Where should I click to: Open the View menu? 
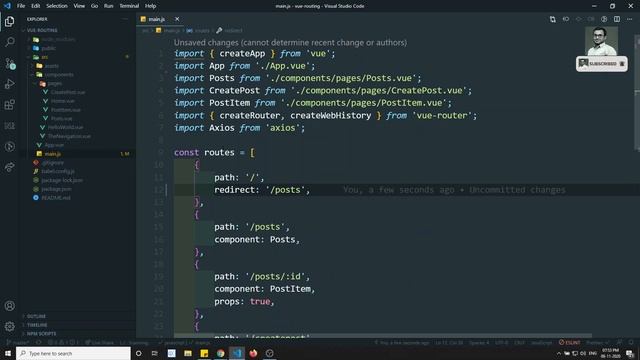[x=79, y=6]
